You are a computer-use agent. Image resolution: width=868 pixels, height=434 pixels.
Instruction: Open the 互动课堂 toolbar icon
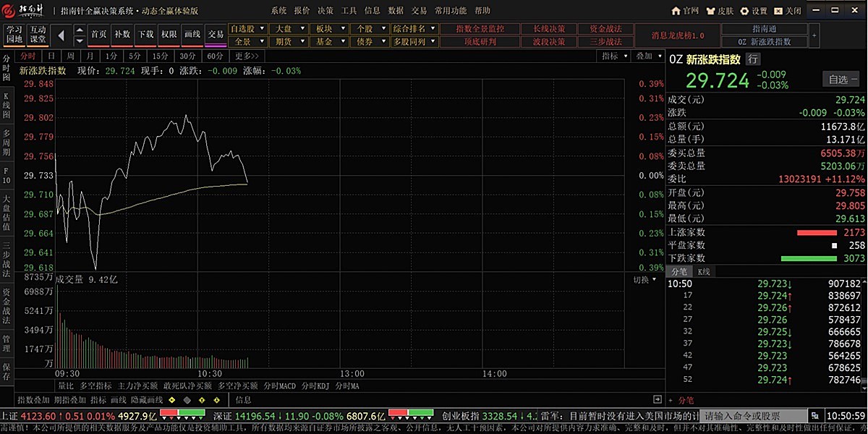click(x=38, y=35)
